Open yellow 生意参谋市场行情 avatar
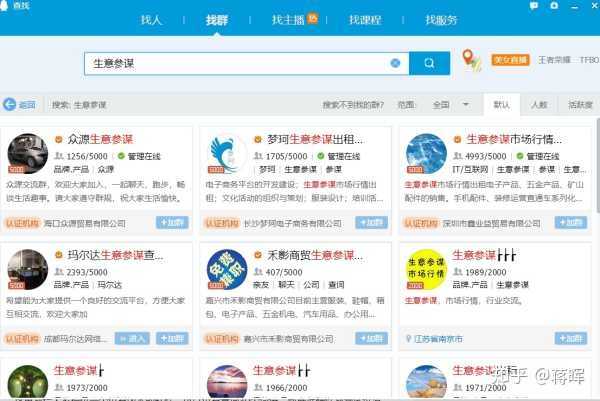Image resolution: width=600 pixels, height=401 pixels. 426,269
